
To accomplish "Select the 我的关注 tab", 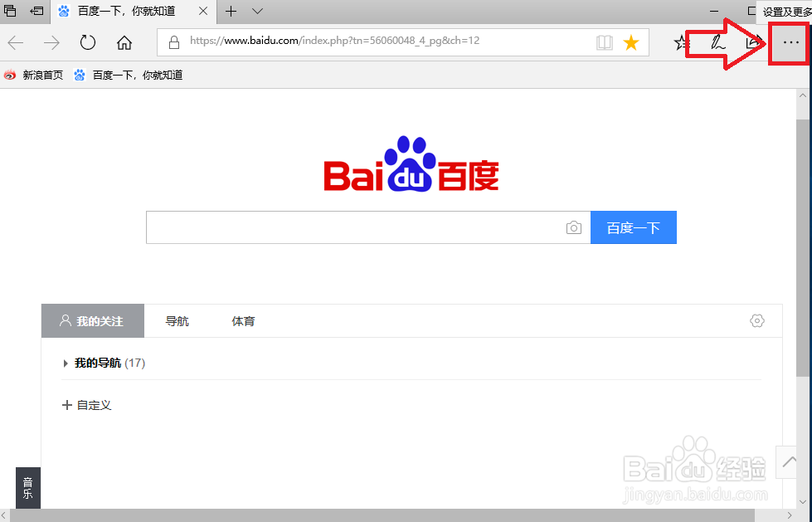I will [x=93, y=321].
